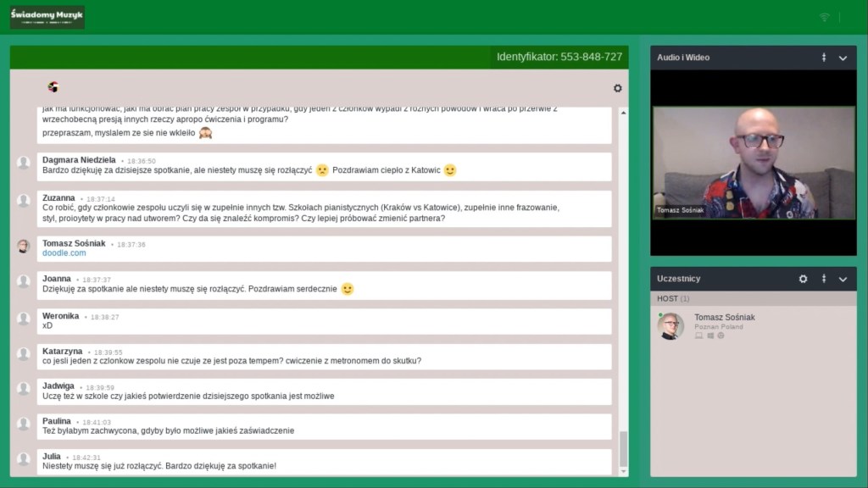This screenshot has height=488, width=868.
Task: Click the Identyfikator 553-848-727 label
Action: pyautogui.click(x=559, y=58)
